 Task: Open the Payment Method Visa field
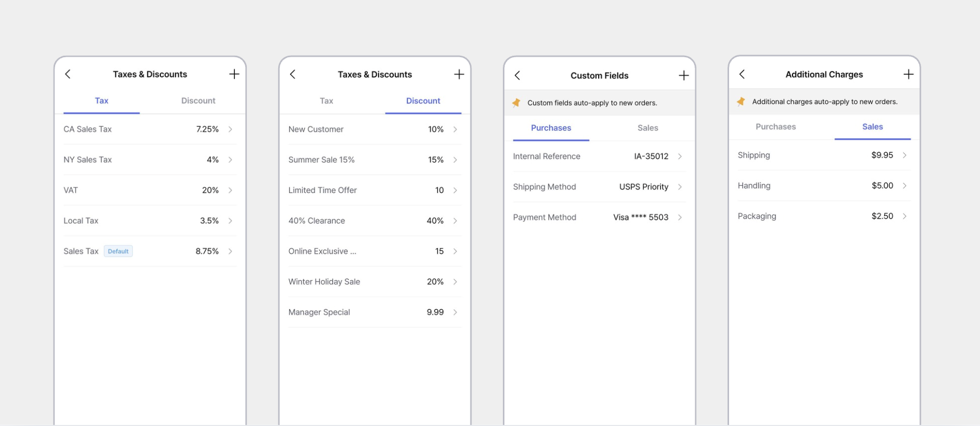point(599,217)
